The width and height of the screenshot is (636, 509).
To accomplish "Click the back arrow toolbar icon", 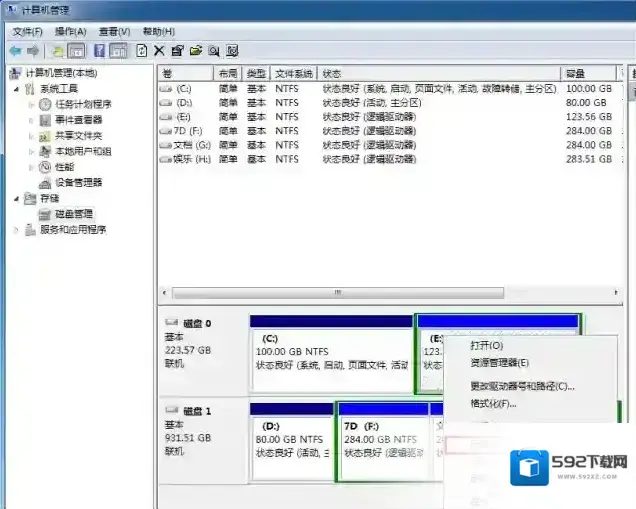I will click(x=15, y=50).
